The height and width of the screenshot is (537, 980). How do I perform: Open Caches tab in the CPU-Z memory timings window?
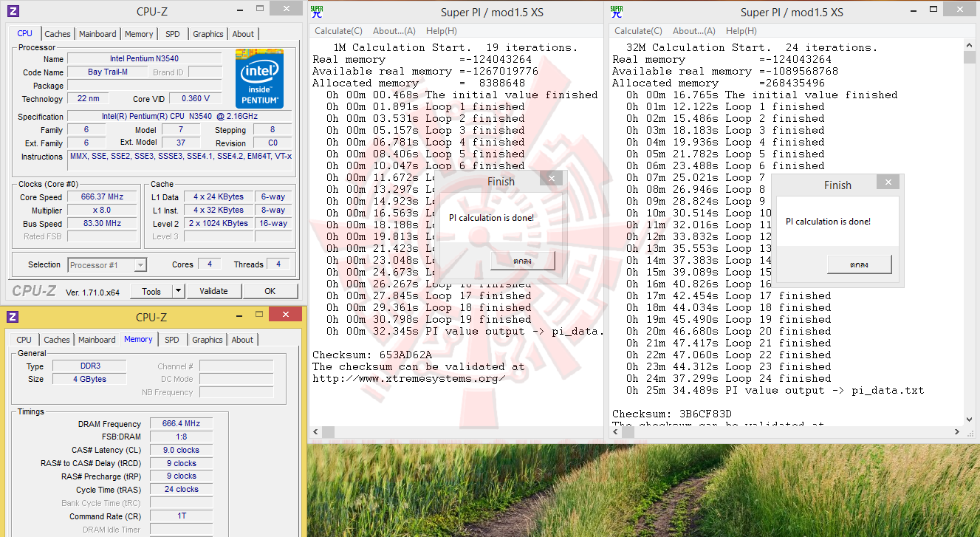(57, 340)
